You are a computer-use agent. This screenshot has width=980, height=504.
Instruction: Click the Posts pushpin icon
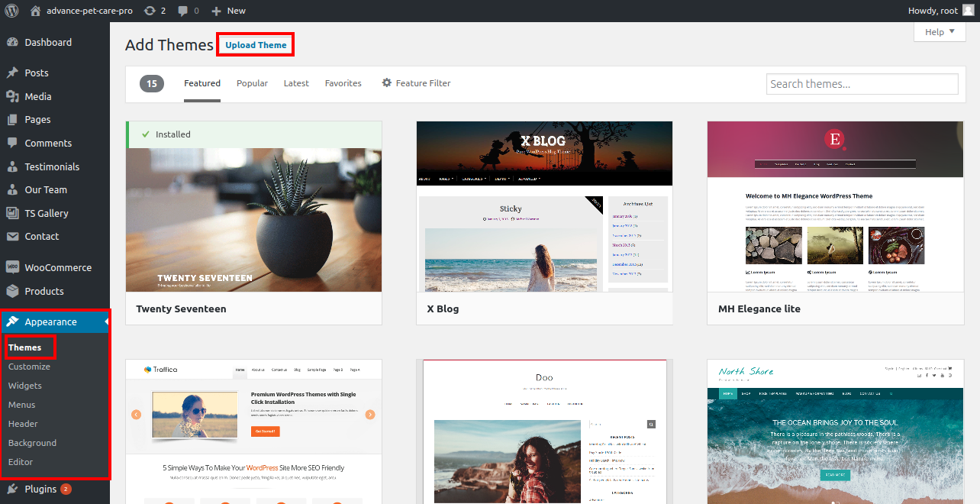(12, 73)
